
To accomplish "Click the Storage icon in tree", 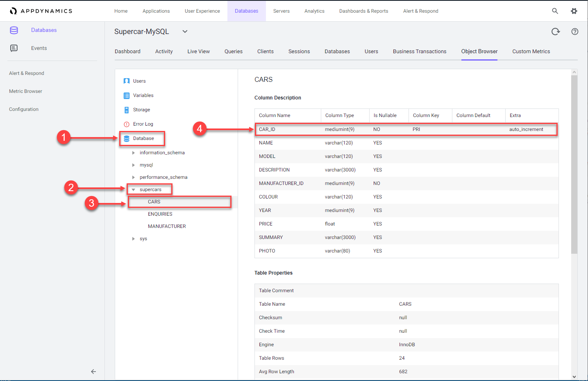I will pos(127,110).
